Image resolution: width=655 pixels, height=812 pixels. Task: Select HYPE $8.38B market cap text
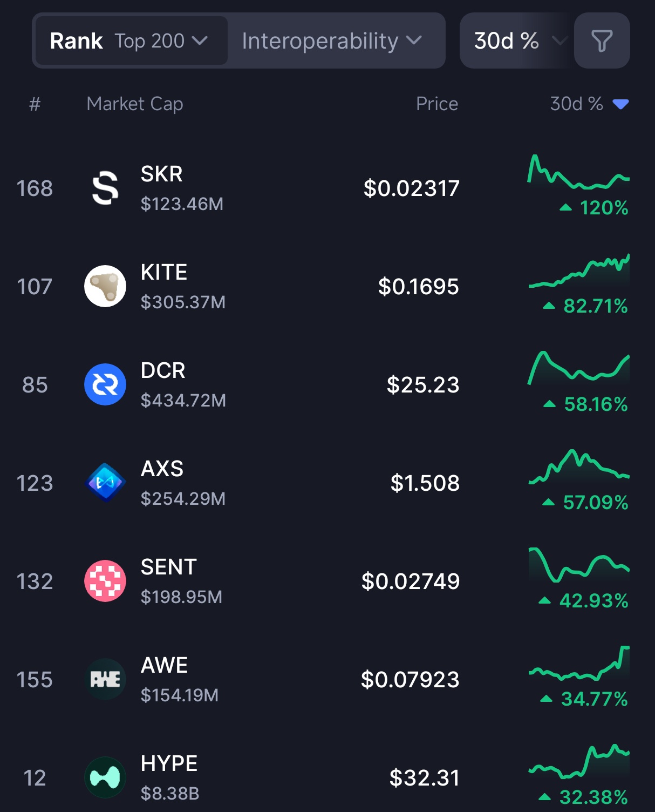click(170, 793)
